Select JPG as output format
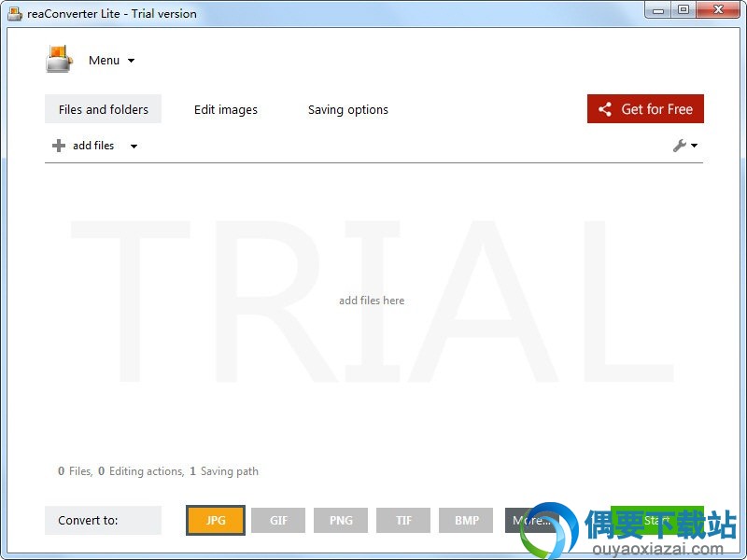This screenshot has height=560, width=747. 216,521
